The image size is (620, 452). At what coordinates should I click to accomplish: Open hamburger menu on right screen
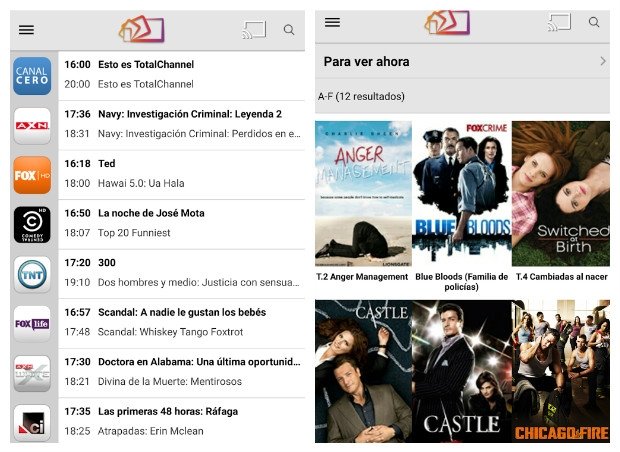click(332, 22)
